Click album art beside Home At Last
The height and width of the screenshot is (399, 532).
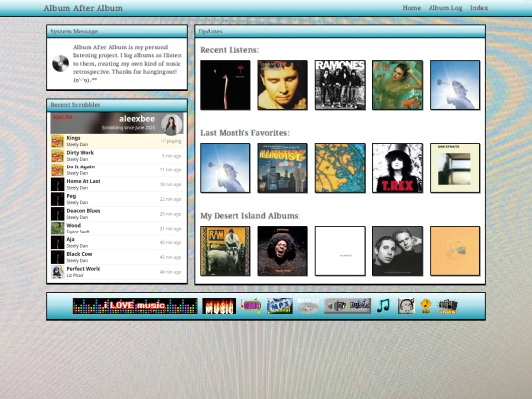click(x=58, y=185)
